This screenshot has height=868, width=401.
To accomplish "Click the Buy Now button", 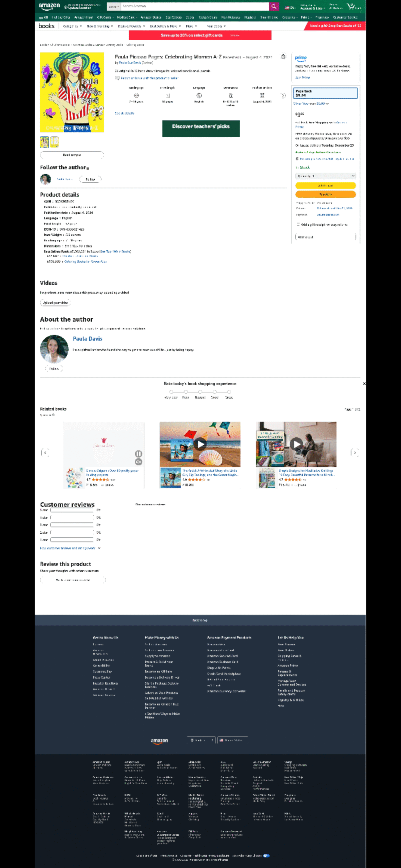I will [x=325, y=194].
